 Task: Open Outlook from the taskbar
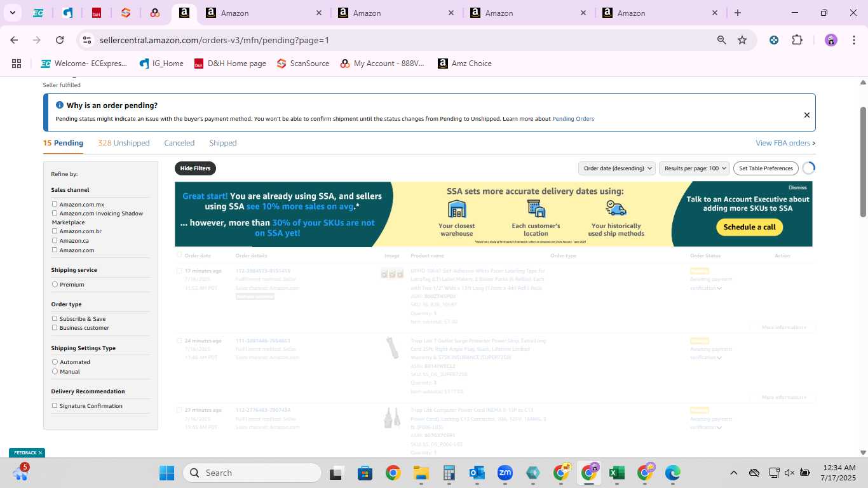[x=477, y=473]
